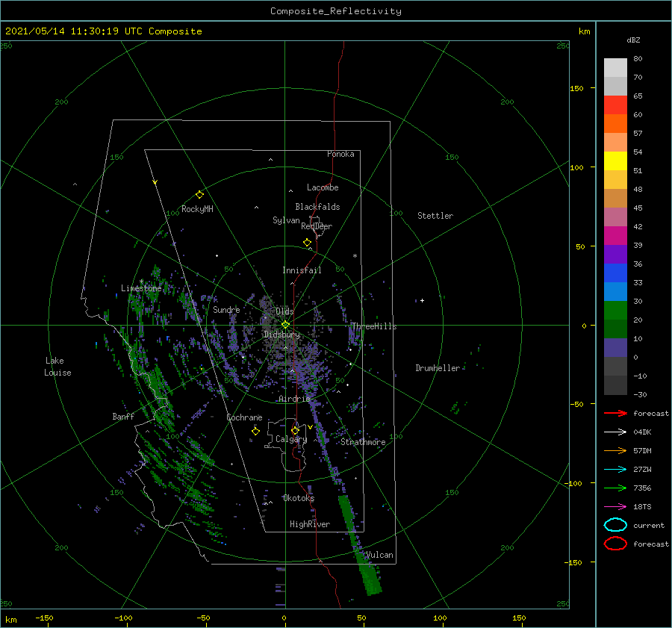Click the Cochrane label
This screenshot has width=672, height=628.
pyautogui.click(x=244, y=417)
